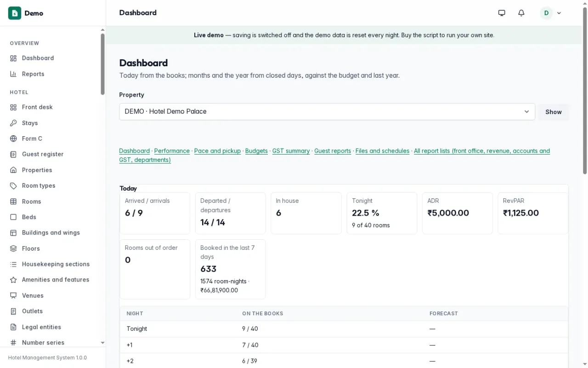Click the Floors layers icon
The image size is (588, 368).
tap(13, 248)
